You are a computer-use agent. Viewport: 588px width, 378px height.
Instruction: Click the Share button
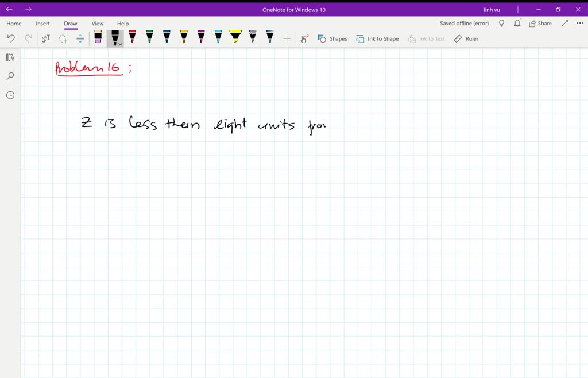pyautogui.click(x=540, y=24)
